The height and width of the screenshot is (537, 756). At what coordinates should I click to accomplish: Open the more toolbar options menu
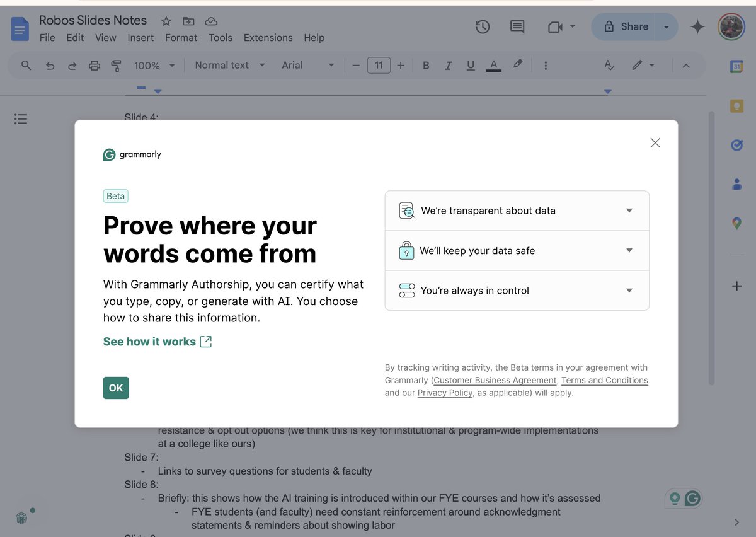[x=546, y=65]
